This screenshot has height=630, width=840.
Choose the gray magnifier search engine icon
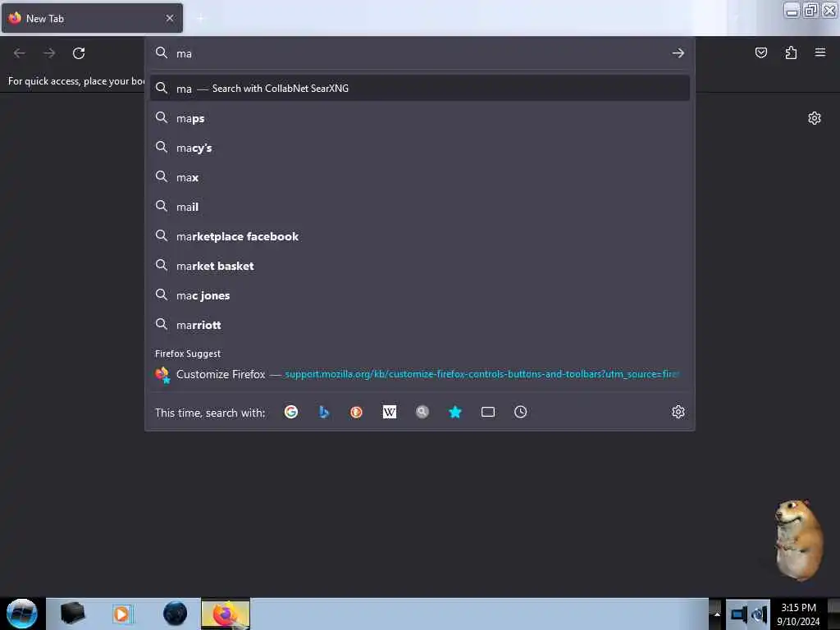pyautogui.click(x=422, y=412)
